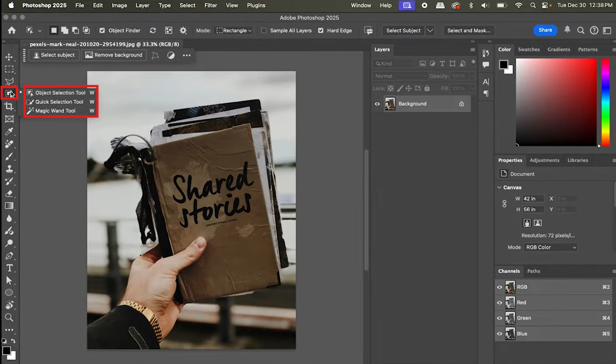616x364 pixels.
Task: Select the Horizontal Type tool
Action: tap(9, 268)
